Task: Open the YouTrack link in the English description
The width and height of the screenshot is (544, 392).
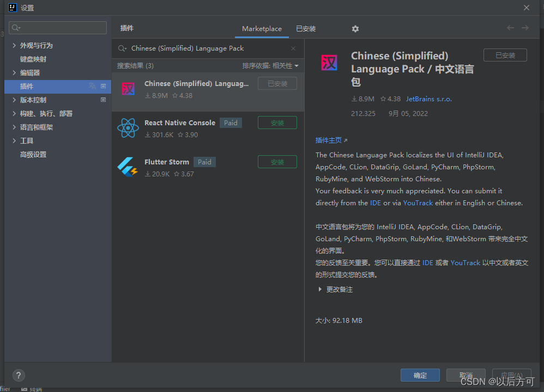Action: (418, 203)
